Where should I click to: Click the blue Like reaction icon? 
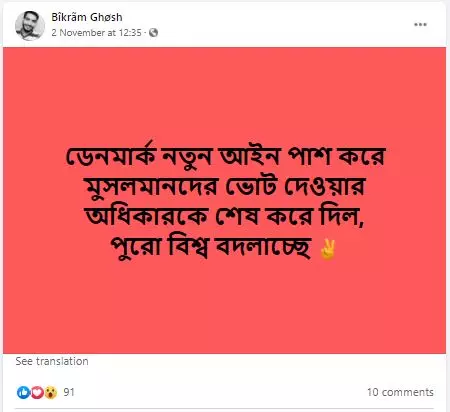[x=23, y=392]
